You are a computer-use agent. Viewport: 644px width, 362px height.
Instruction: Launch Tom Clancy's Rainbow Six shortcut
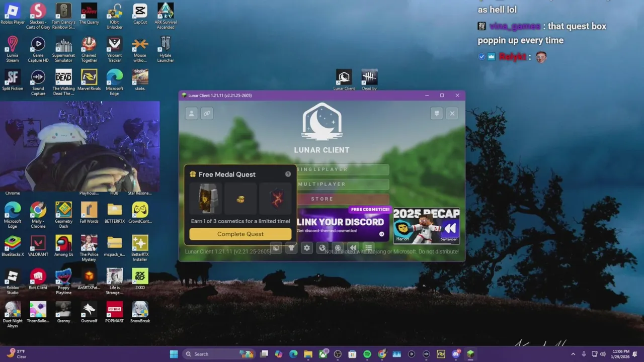63,16
